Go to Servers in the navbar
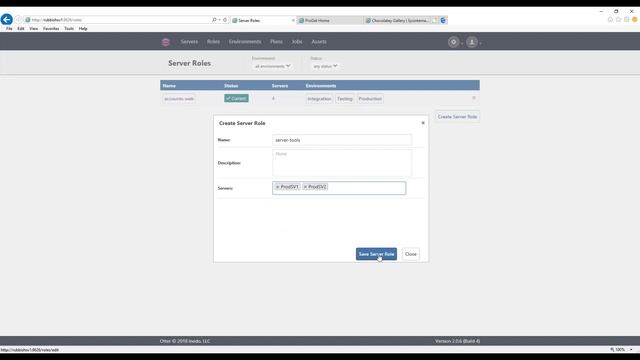Screen dimensions: 640x360 (189, 42)
